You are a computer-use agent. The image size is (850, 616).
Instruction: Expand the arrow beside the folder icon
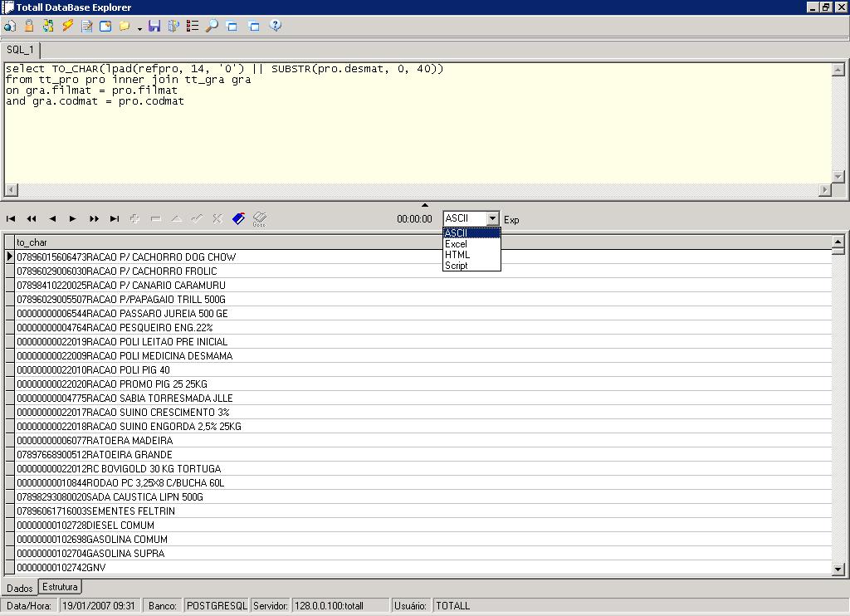[x=139, y=28]
